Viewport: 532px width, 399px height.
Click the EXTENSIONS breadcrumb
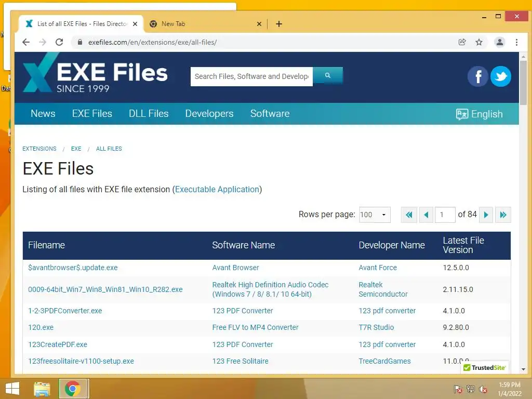point(39,149)
